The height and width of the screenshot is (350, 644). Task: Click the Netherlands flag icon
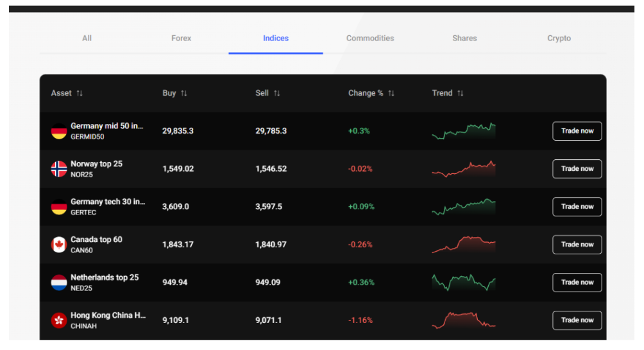click(59, 283)
